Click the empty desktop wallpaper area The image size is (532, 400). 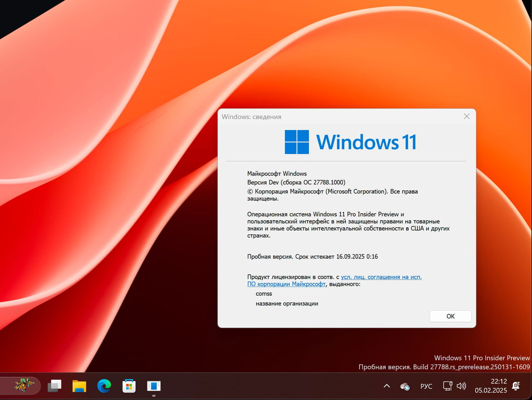(x=106, y=177)
